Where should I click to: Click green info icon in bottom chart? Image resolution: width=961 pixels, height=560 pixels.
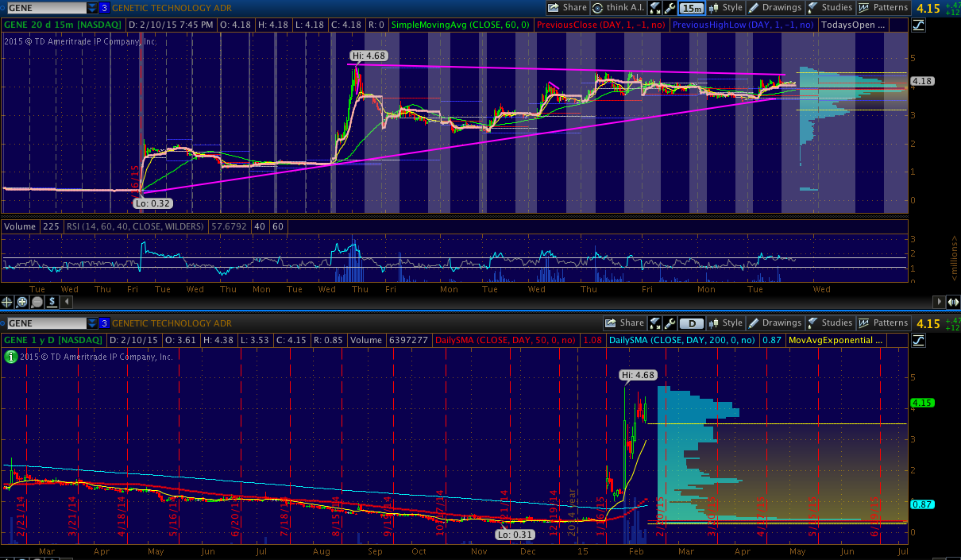coord(10,357)
